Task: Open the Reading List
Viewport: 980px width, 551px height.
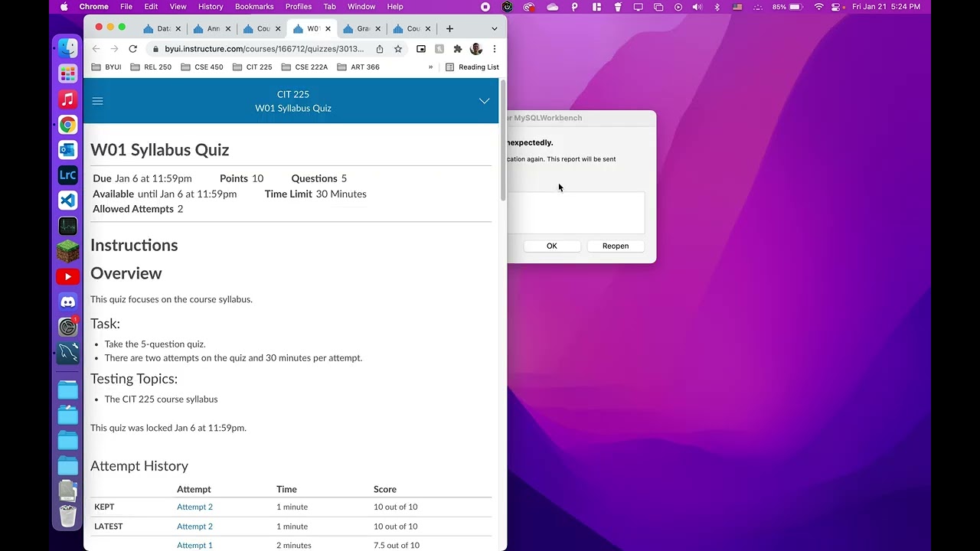Action: (472, 67)
